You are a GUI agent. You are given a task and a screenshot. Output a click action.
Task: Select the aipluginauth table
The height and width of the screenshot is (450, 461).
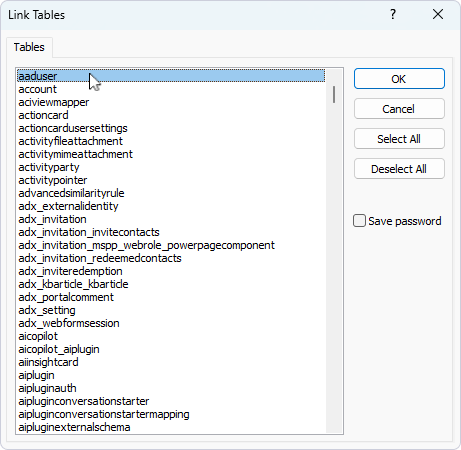click(171, 388)
